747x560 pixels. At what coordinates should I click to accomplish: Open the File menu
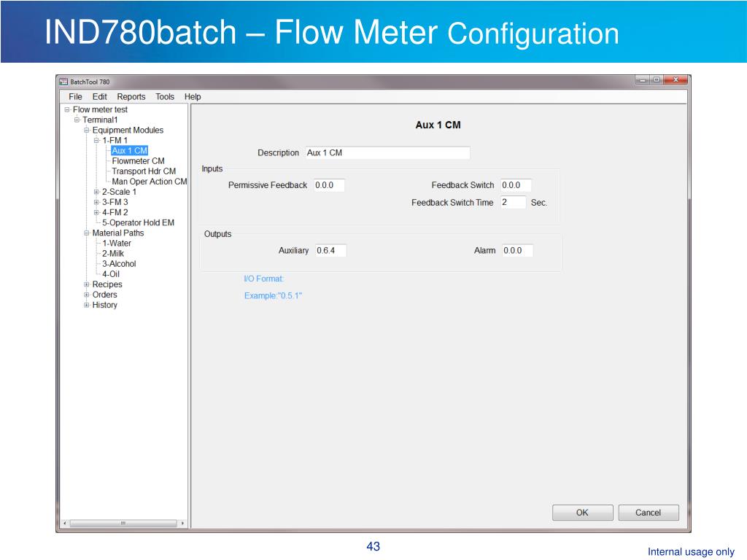point(75,97)
